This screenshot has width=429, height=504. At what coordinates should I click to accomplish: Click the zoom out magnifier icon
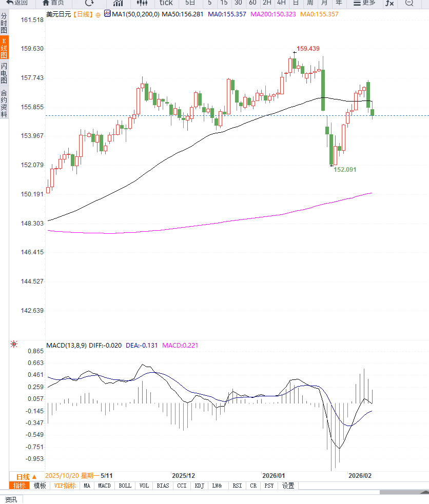(409, 3)
